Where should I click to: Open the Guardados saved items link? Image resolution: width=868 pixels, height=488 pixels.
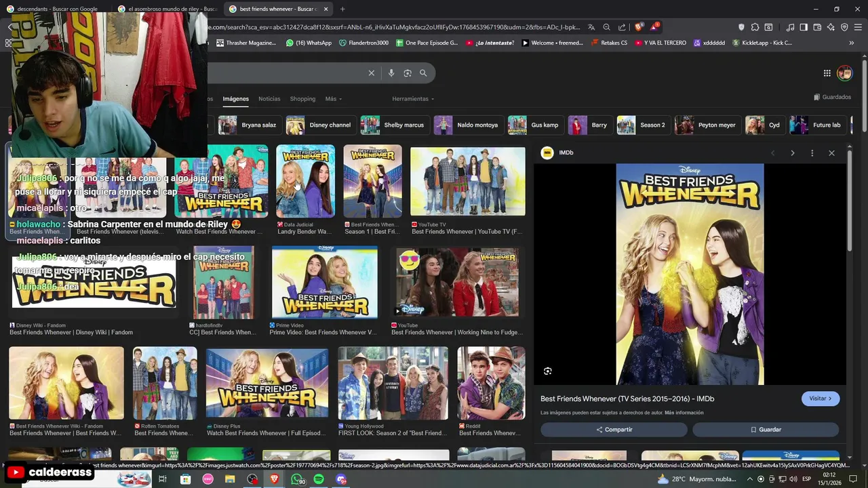832,97
